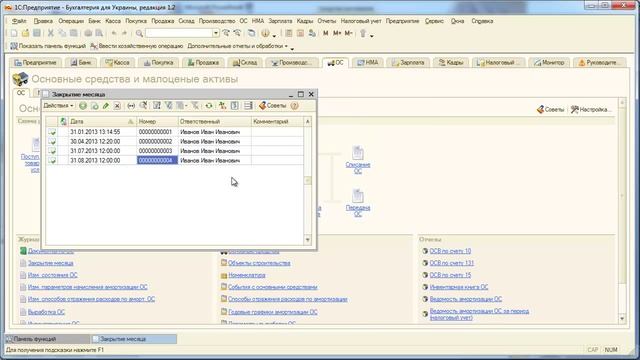This screenshot has height=360, width=640.
Task: Click Ввести хозяйственную операцию toolbar button
Action: pyautogui.click(x=137, y=46)
